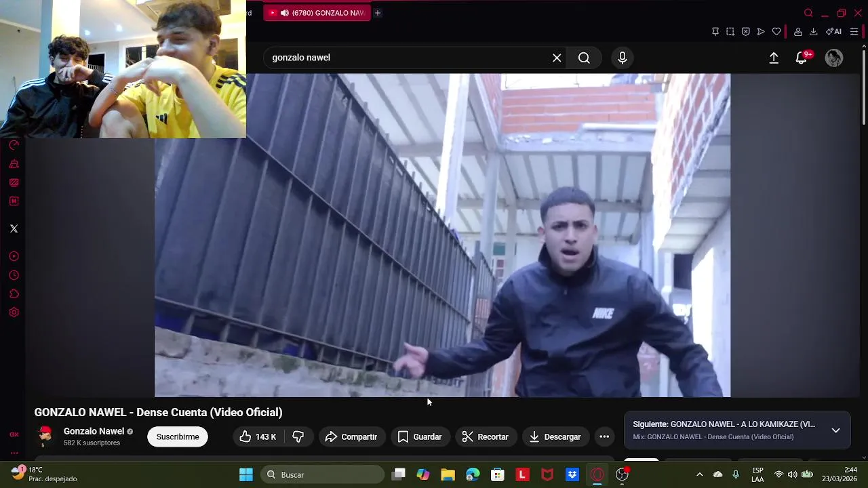Open Copilot from the taskbar
Screen dimensions: 868x488
click(423, 474)
